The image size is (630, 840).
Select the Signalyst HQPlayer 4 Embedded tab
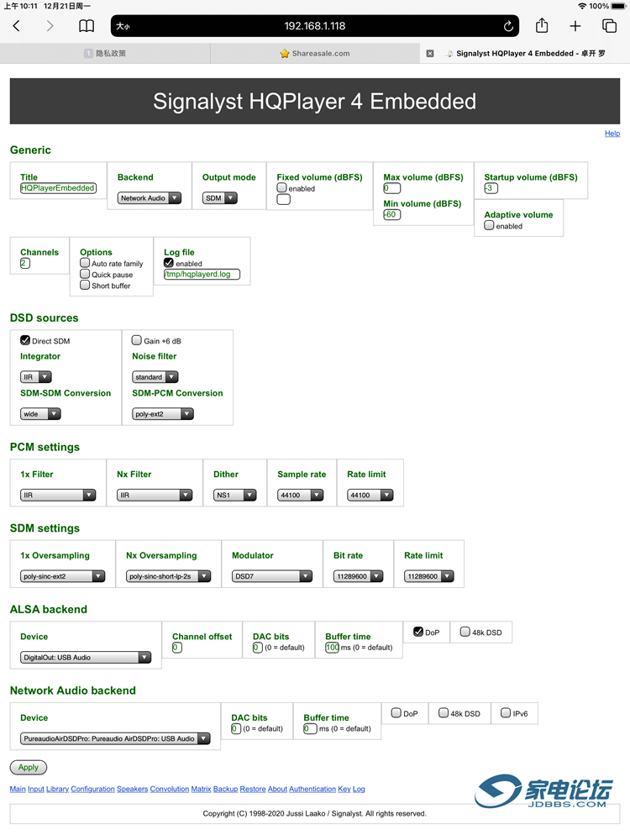[x=525, y=54]
